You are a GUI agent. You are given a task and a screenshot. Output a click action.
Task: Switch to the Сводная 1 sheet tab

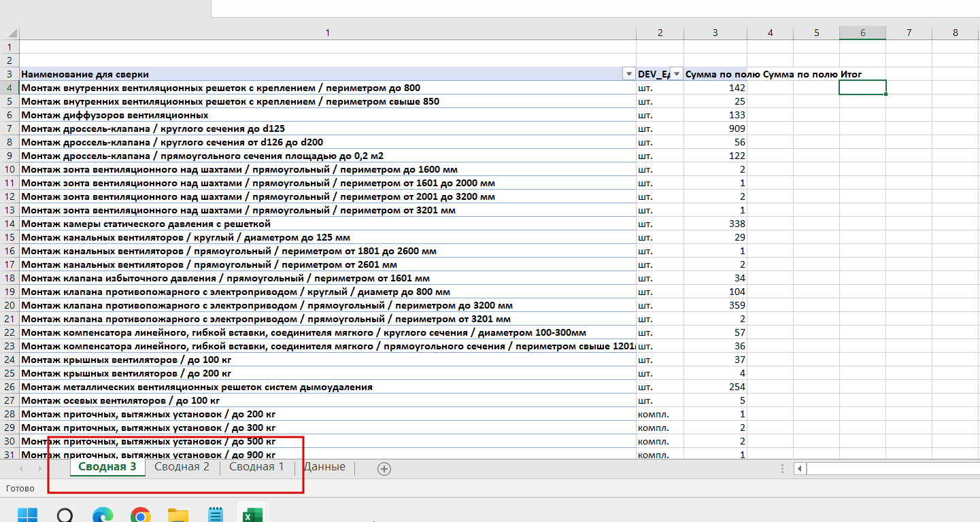(x=256, y=467)
